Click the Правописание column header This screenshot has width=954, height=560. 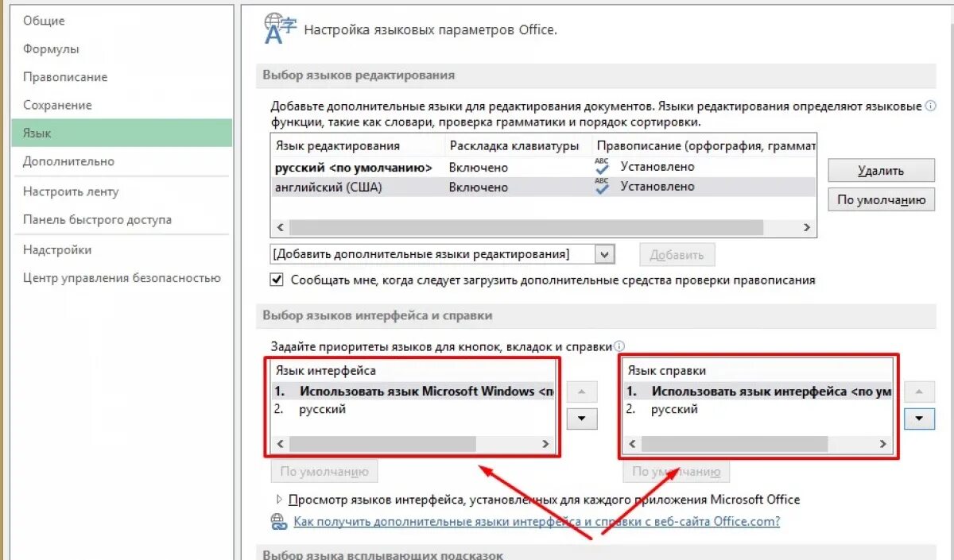pyautogui.click(x=704, y=146)
